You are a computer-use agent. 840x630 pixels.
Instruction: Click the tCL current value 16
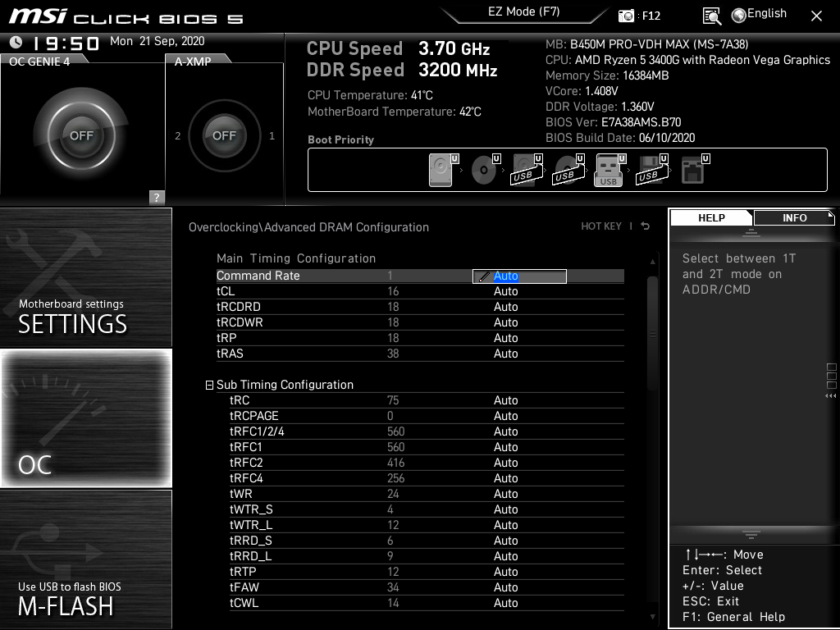393,291
